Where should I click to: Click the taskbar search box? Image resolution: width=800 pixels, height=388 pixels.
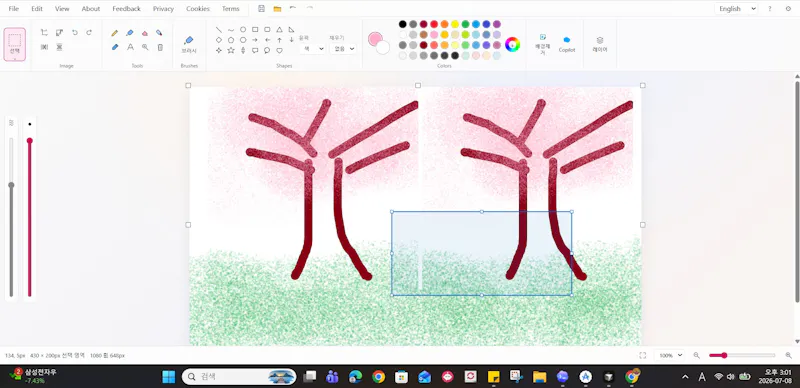tap(239, 377)
